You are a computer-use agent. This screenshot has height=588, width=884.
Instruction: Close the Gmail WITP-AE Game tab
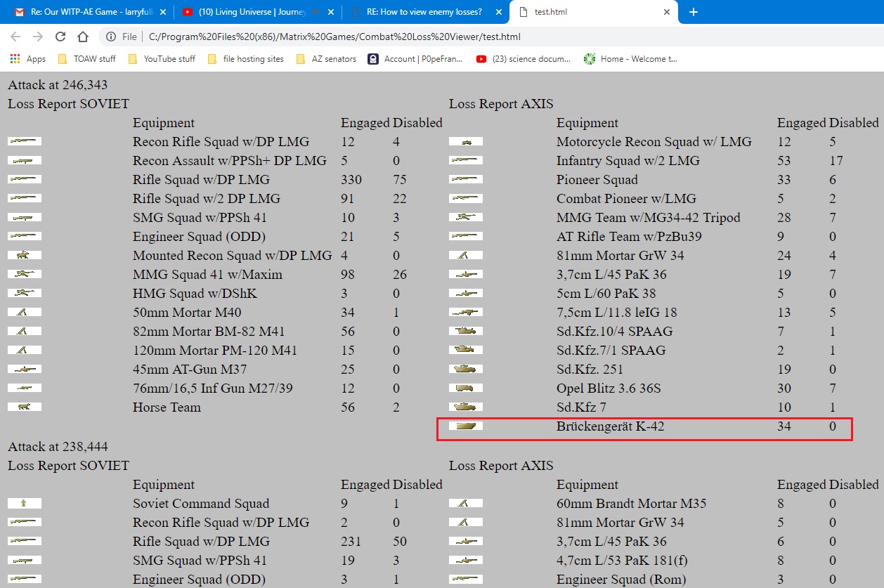(x=162, y=12)
